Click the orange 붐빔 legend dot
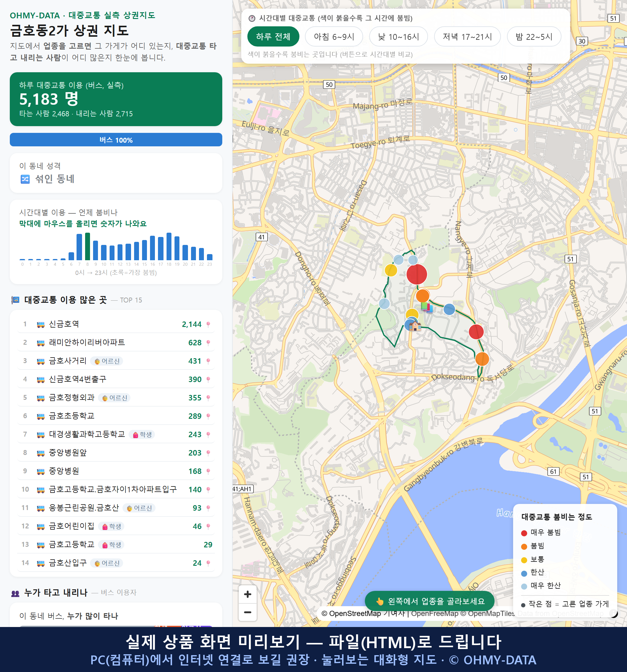 click(x=524, y=546)
